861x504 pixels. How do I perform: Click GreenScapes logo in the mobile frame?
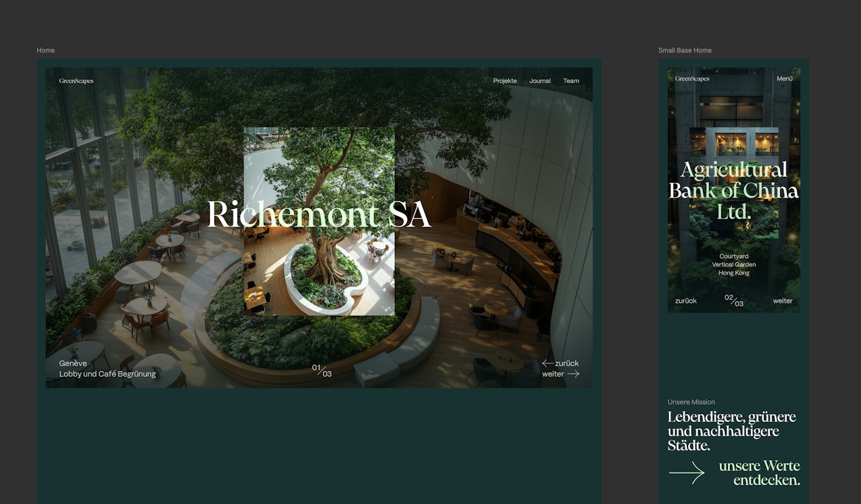[x=692, y=79]
